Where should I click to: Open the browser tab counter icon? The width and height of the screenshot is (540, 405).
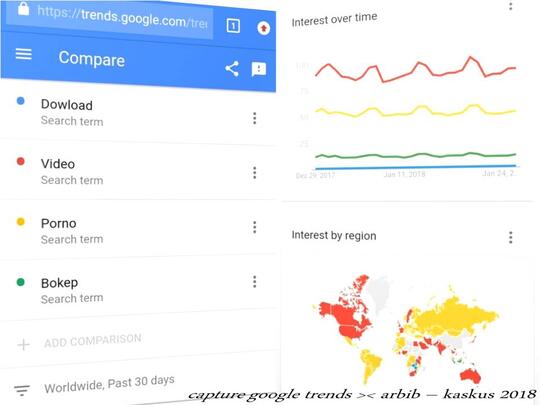pyautogui.click(x=233, y=26)
